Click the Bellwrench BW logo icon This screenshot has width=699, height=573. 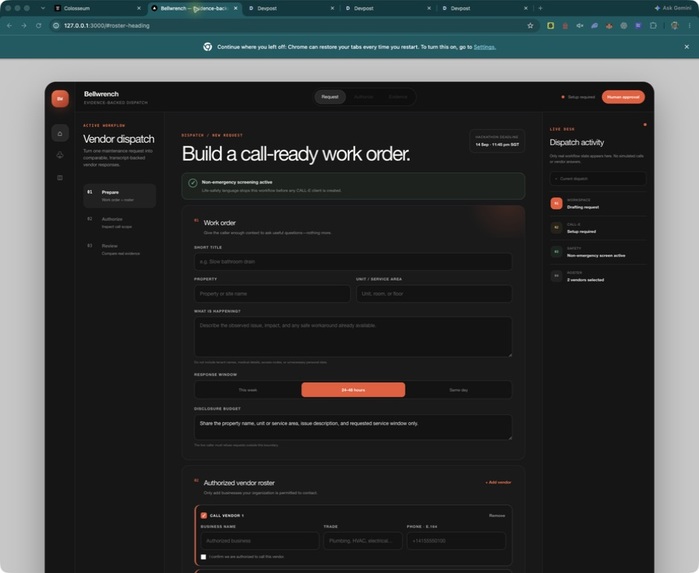(x=60, y=99)
